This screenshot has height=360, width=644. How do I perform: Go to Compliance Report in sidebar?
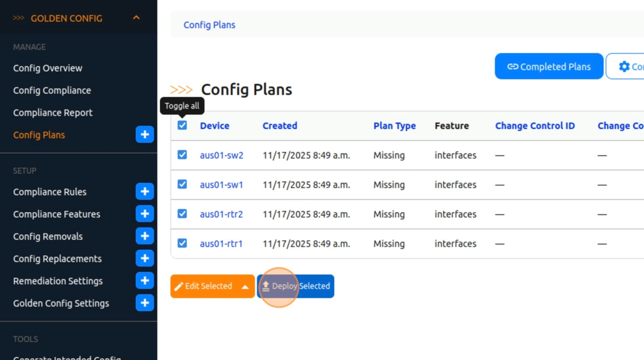[x=52, y=113]
